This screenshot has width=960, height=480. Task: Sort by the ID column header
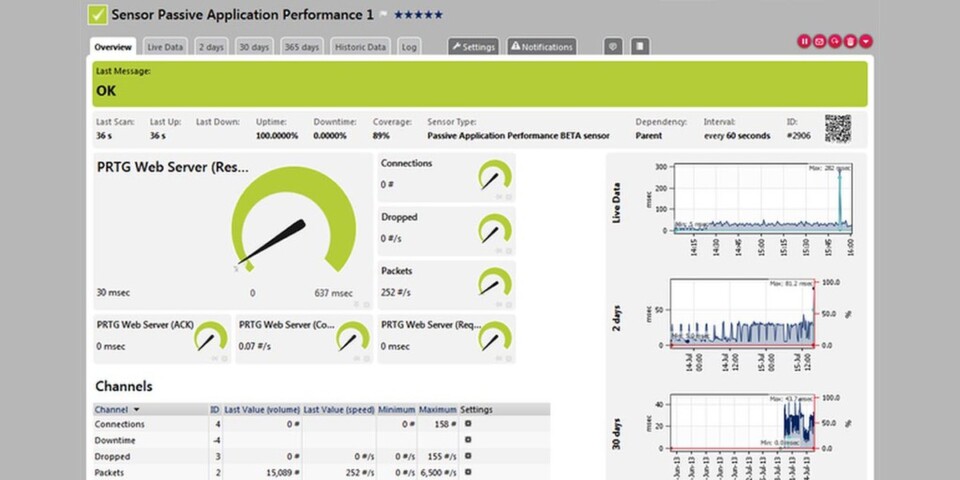coord(215,410)
